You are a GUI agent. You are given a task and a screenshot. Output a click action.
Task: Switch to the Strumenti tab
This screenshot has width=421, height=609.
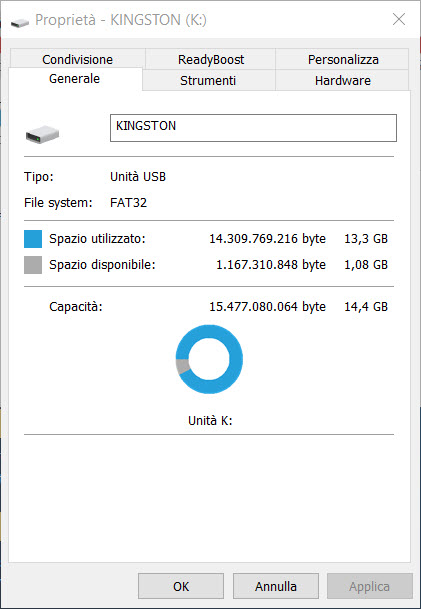pos(208,80)
